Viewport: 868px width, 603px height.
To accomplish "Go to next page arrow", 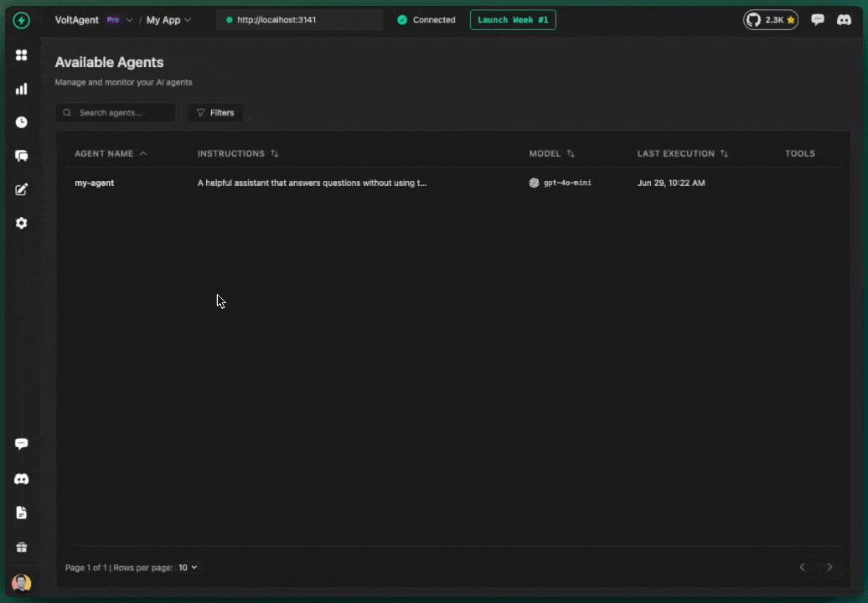I will (829, 567).
